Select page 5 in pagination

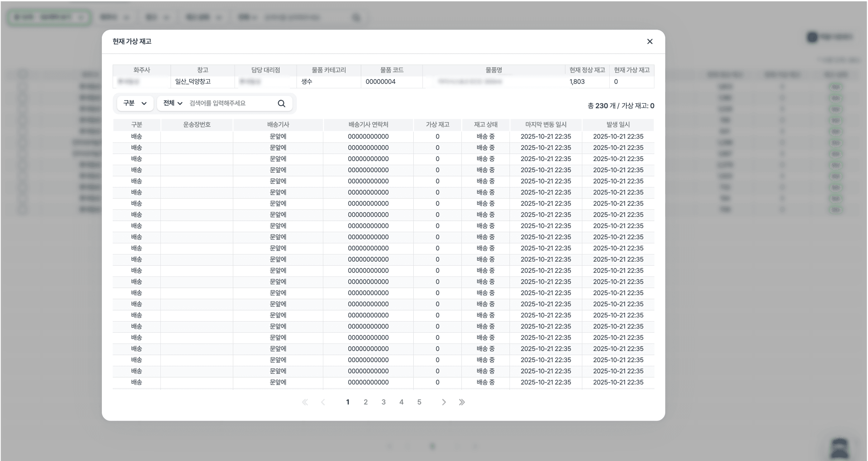(x=419, y=402)
